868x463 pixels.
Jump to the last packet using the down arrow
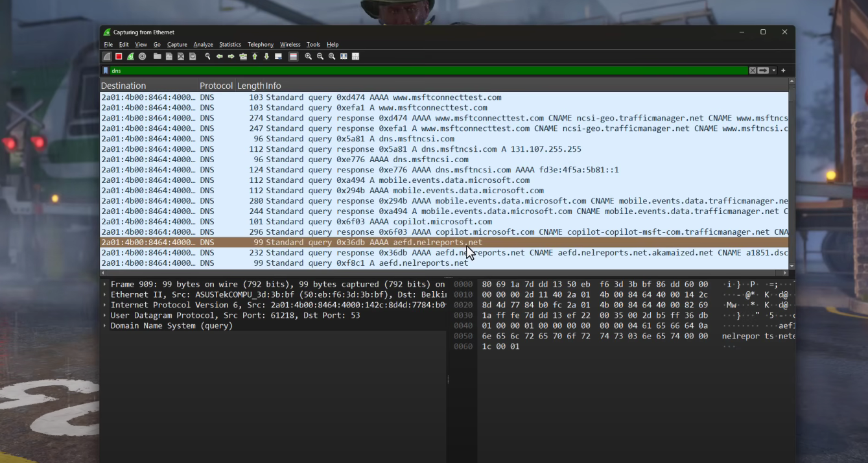coord(266,56)
